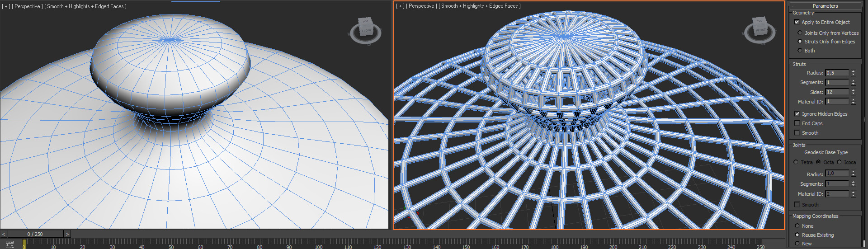The width and height of the screenshot is (868, 249).
Task: Click the Geometry group label
Action: tap(803, 13)
